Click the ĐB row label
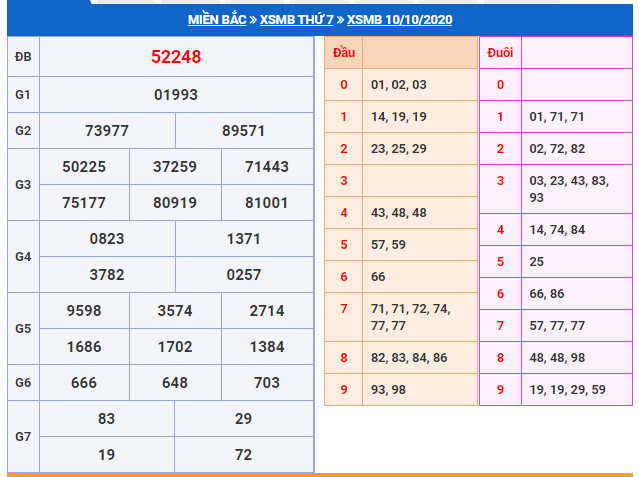This screenshot has height=477, width=639. point(23,57)
